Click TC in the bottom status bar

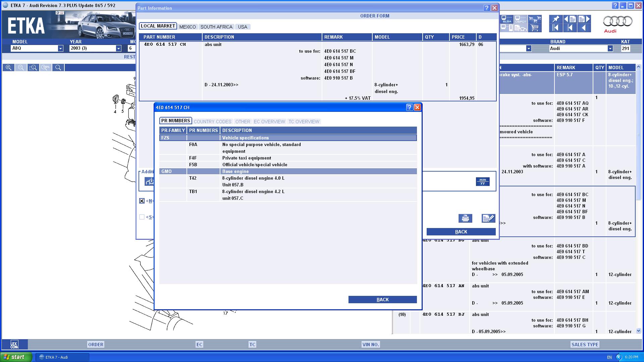(x=252, y=345)
